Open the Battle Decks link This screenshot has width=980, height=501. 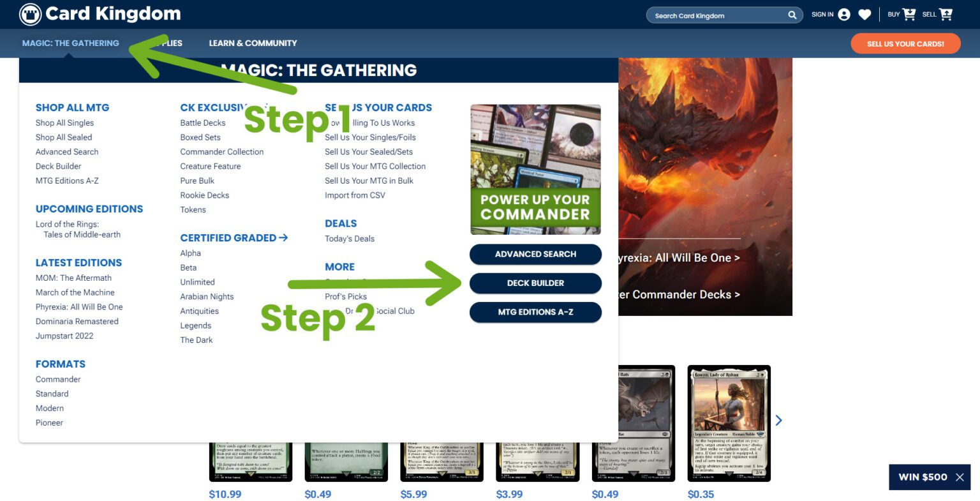point(203,123)
